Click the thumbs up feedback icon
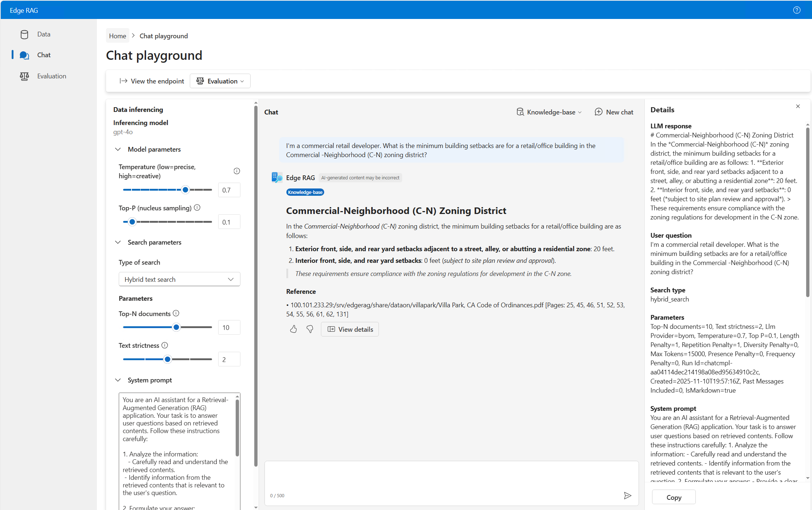Viewport: 812px width, 510px height. pos(293,329)
